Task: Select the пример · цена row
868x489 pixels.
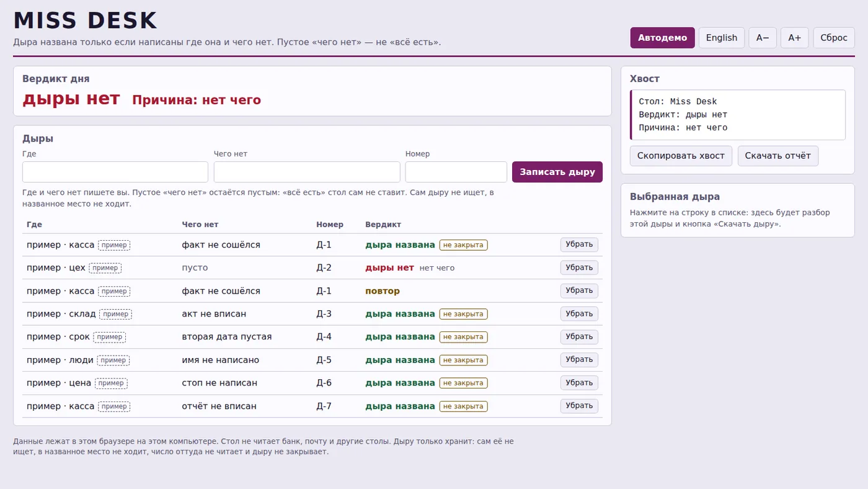Action: (312, 383)
